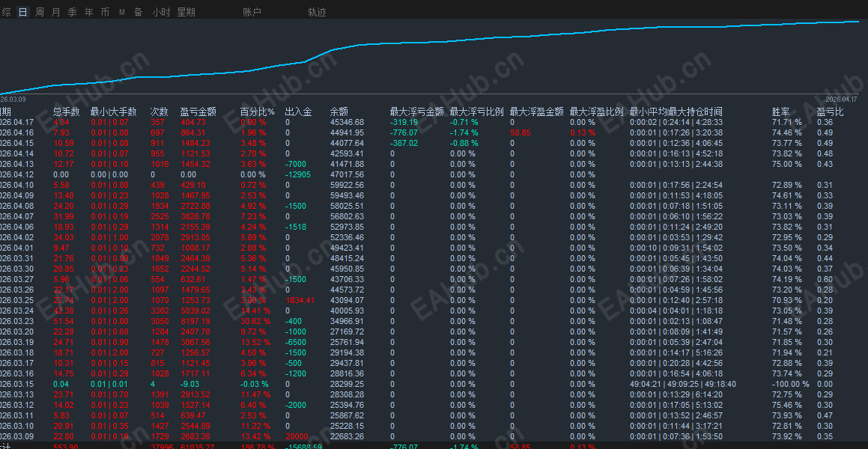
Task: Select trade count 2525
Action: (160, 216)
